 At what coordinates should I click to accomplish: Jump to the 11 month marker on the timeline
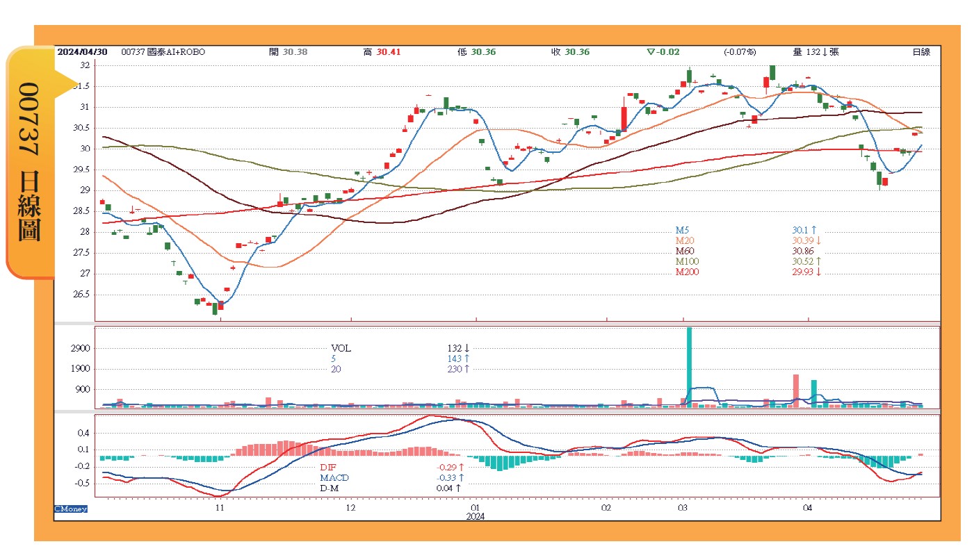click(x=220, y=509)
